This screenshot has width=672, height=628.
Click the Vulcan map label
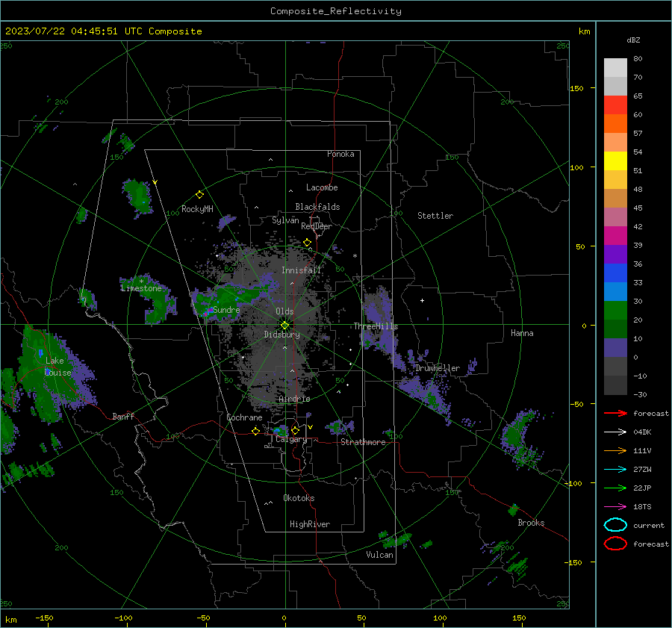pyautogui.click(x=380, y=555)
